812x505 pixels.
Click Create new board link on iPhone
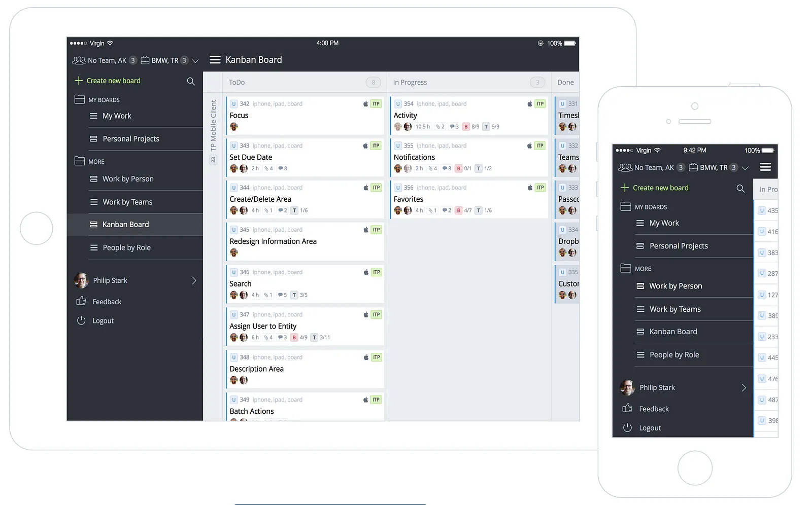point(660,188)
